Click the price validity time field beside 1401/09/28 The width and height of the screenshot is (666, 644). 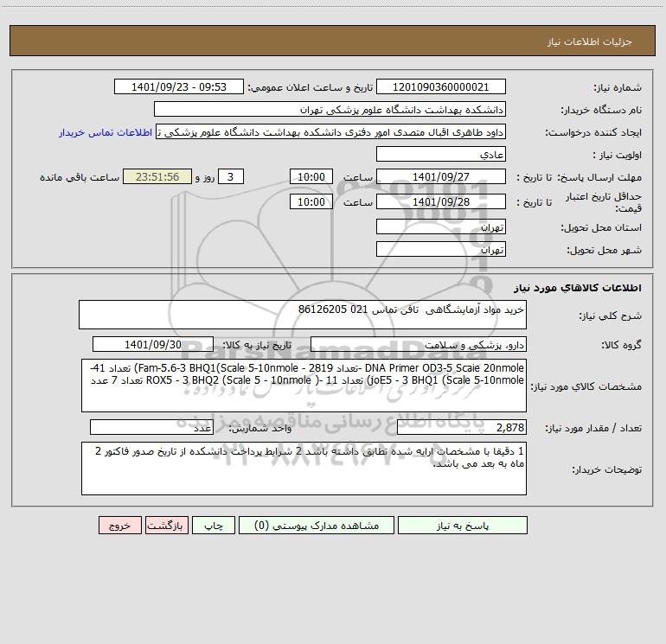point(311,201)
